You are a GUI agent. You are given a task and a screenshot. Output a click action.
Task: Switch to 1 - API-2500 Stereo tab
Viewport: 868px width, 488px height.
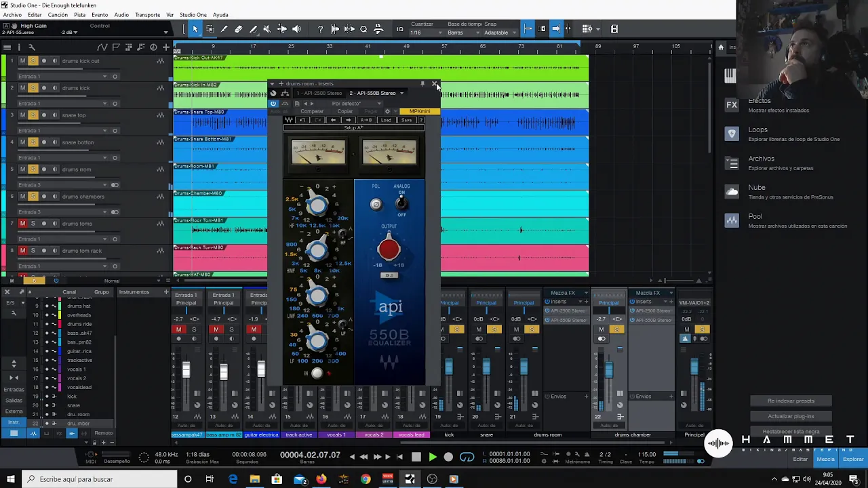coord(319,94)
